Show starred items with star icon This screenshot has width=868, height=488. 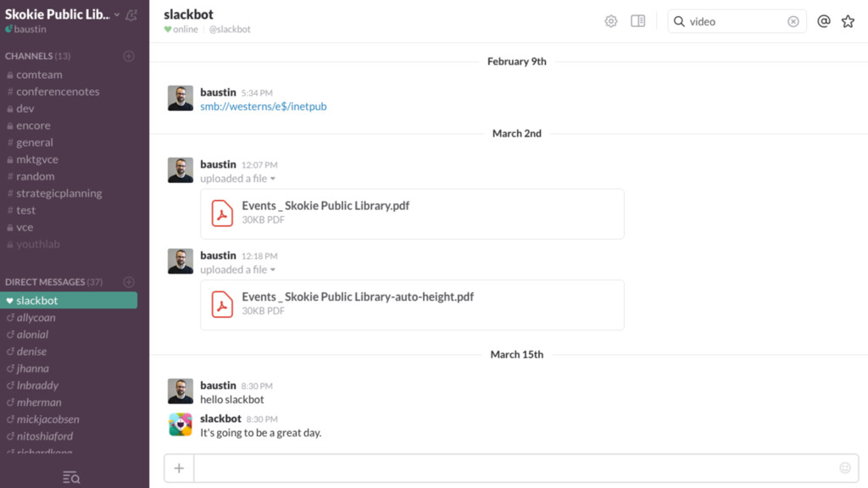coord(848,21)
